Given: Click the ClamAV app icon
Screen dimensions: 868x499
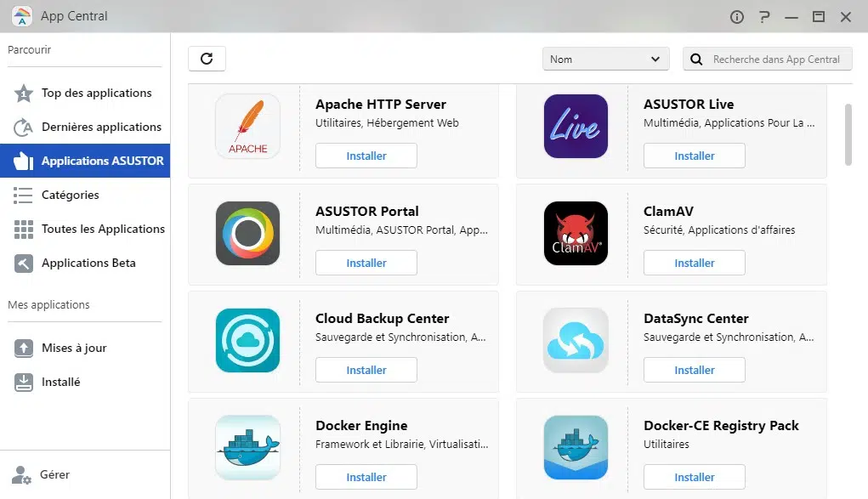Looking at the screenshot, I should click(x=576, y=233).
